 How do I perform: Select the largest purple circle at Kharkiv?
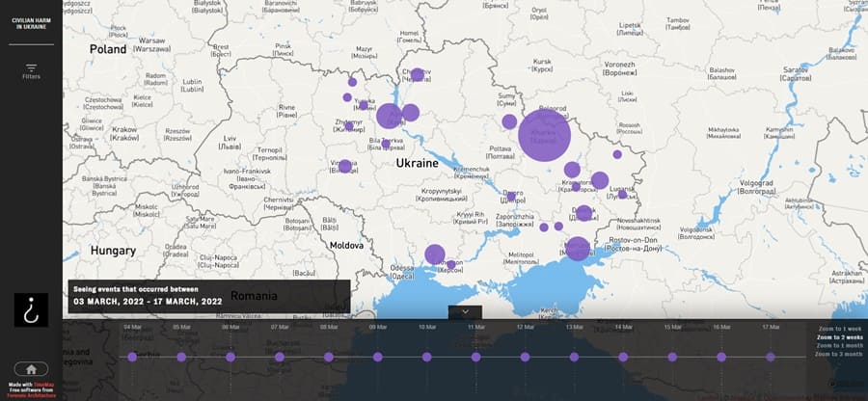[545, 136]
